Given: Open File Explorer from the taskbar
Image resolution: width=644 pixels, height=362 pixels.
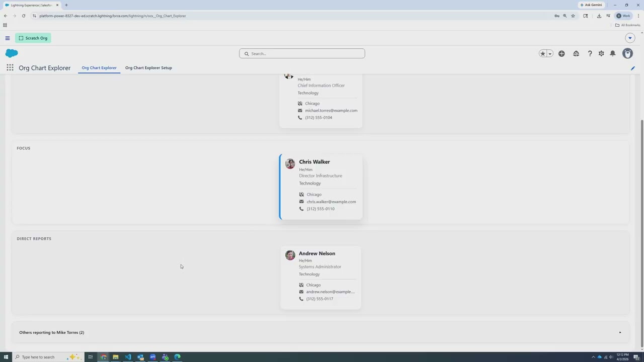Looking at the screenshot, I should 116,357.
